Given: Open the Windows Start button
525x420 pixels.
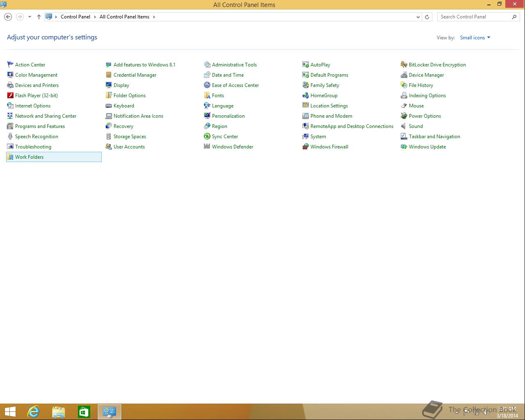Looking at the screenshot, I should 10,411.
